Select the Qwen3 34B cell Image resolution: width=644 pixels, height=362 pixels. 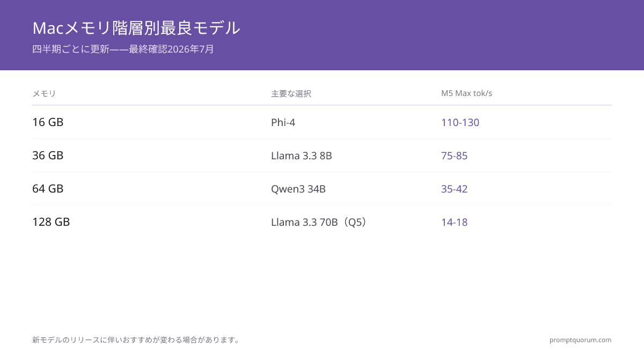298,189
